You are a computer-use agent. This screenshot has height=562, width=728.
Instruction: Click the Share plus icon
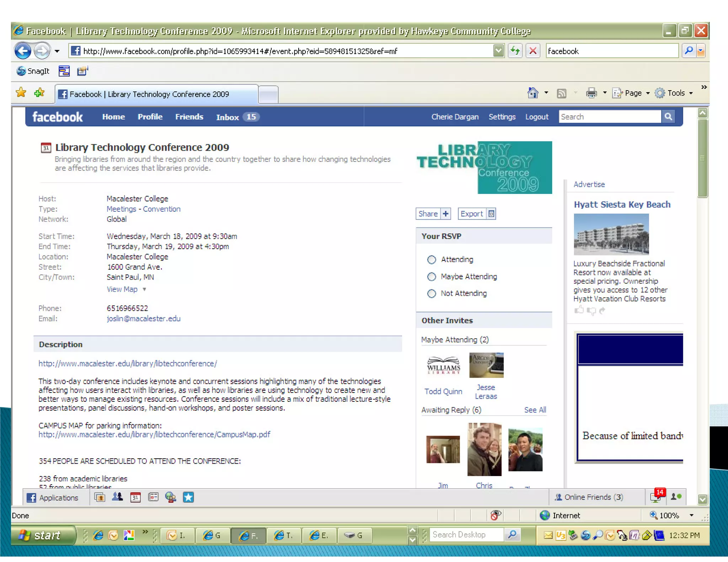(445, 214)
